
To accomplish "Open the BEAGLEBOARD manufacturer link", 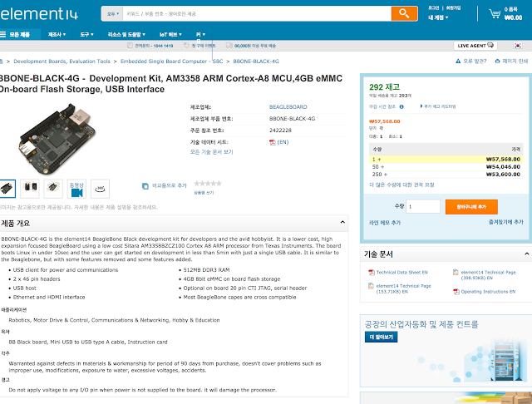I will 288,107.
